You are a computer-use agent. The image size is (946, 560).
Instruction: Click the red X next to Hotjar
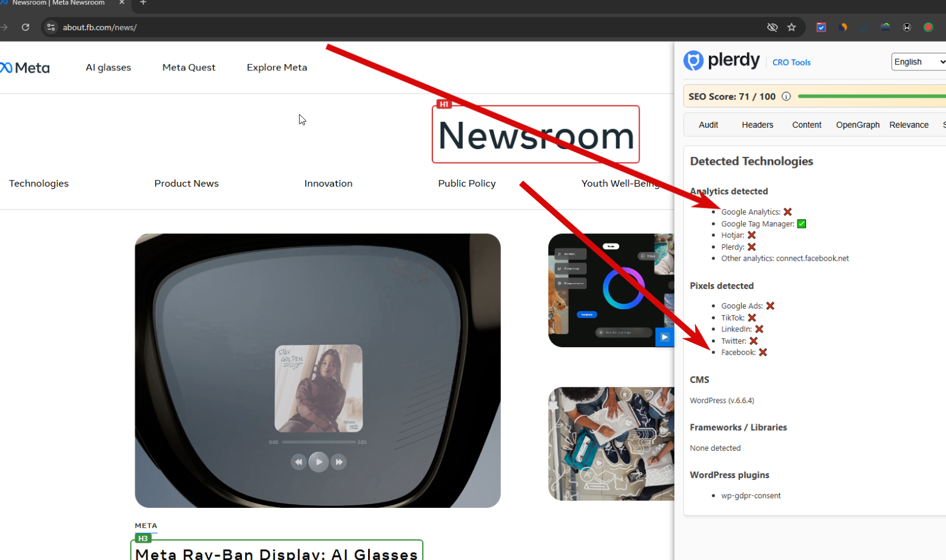tap(752, 235)
